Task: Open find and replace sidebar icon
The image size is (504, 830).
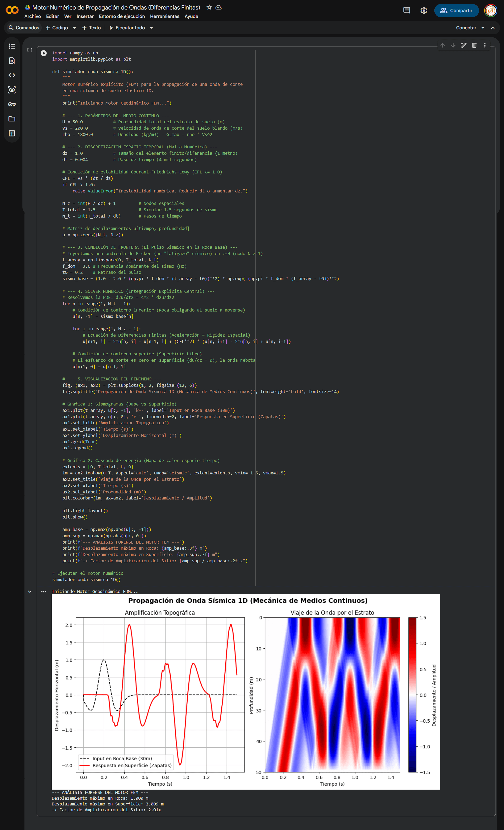Action: (12, 61)
